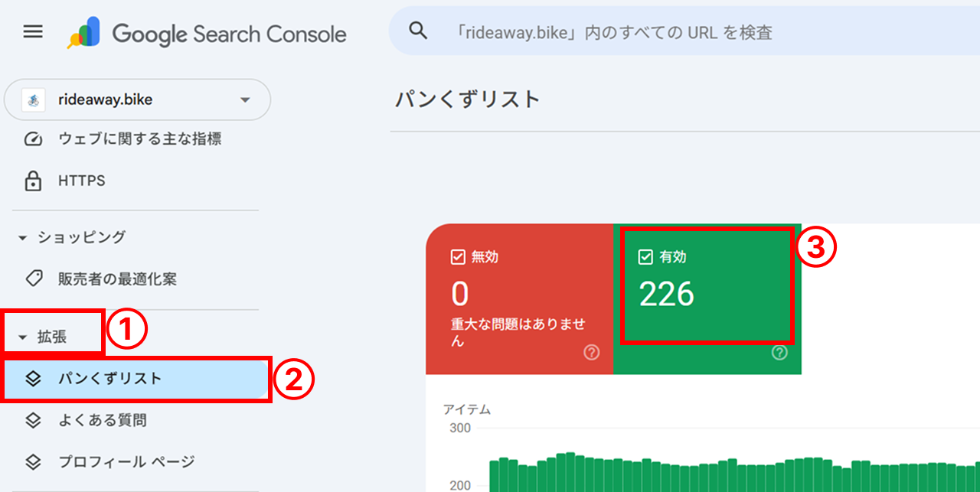Click the URL inspection search field
Image resolution: width=980 pixels, height=492 pixels.
[612, 31]
